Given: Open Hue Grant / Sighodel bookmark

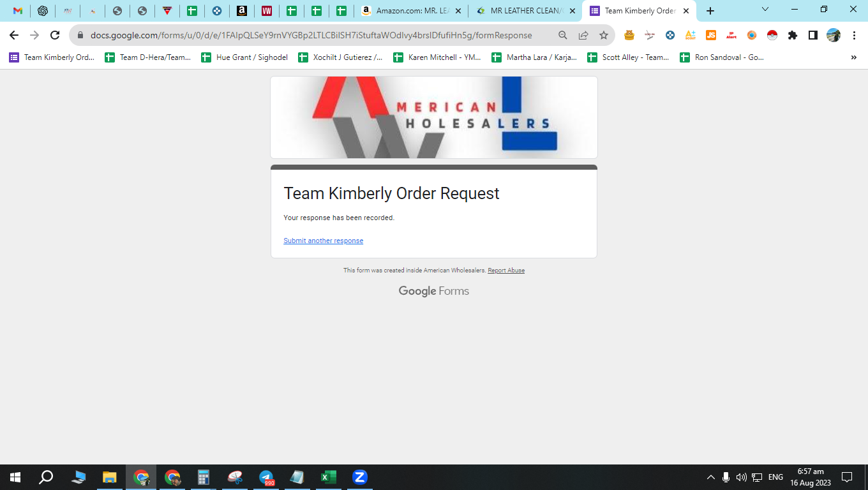Looking at the screenshot, I should click(244, 57).
